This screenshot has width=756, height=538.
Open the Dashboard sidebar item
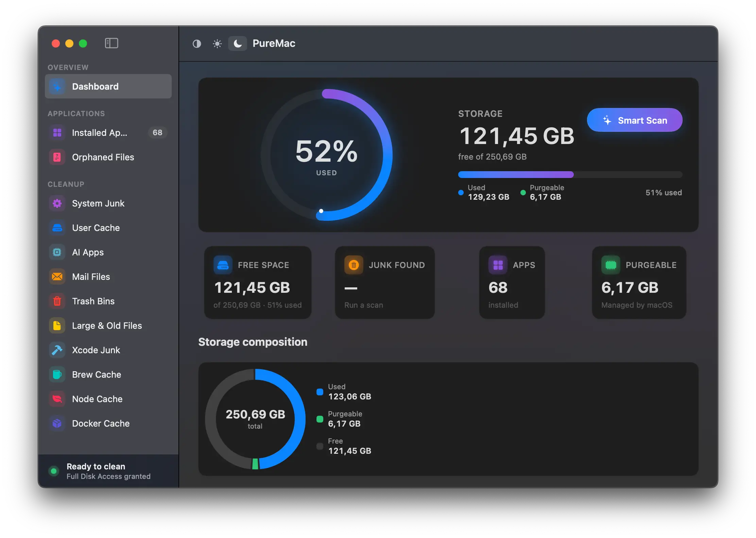pyautogui.click(x=108, y=86)
